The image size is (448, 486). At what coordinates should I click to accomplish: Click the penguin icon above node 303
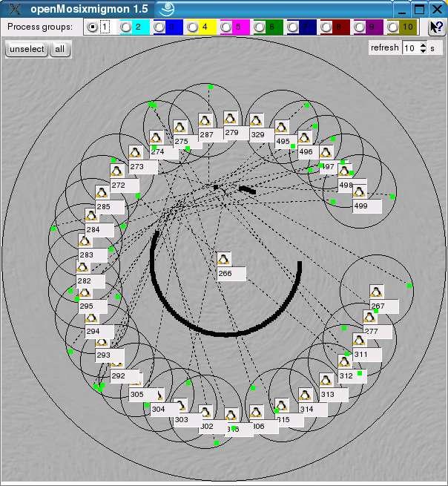[181, 404]
